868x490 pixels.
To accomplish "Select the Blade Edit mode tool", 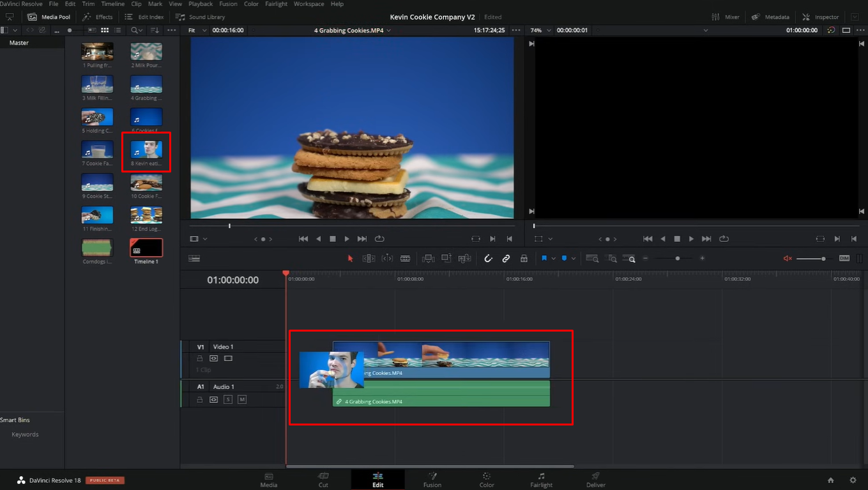I will (407, 258).
